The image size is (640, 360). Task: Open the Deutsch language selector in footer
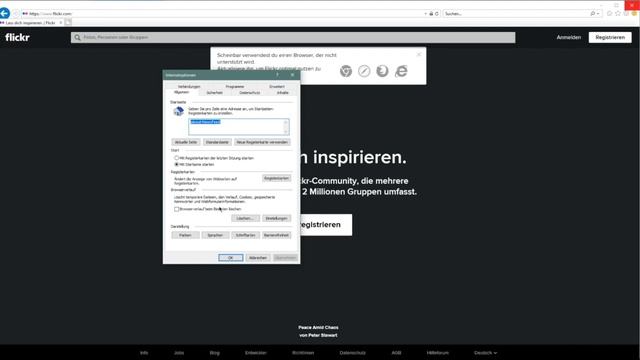[485, 353]
